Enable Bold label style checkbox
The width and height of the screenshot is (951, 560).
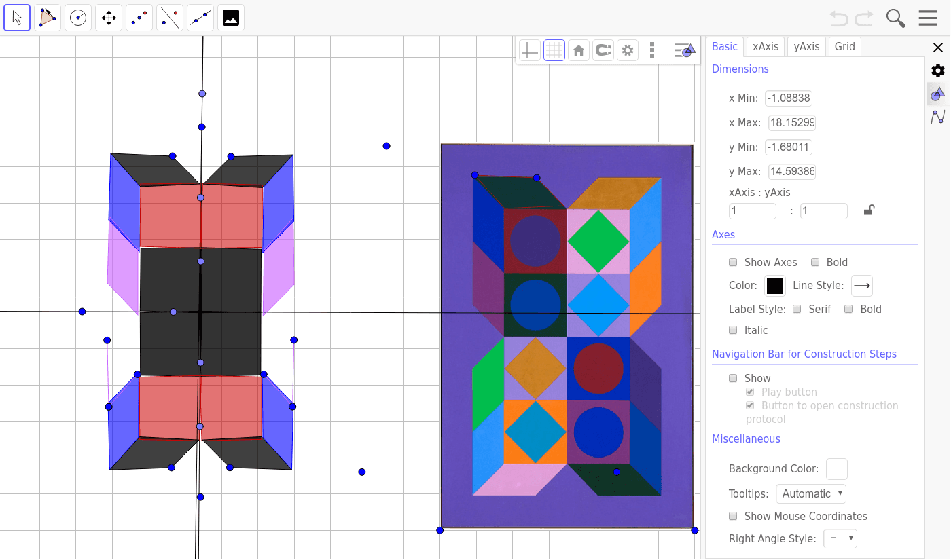click(849, 309)
